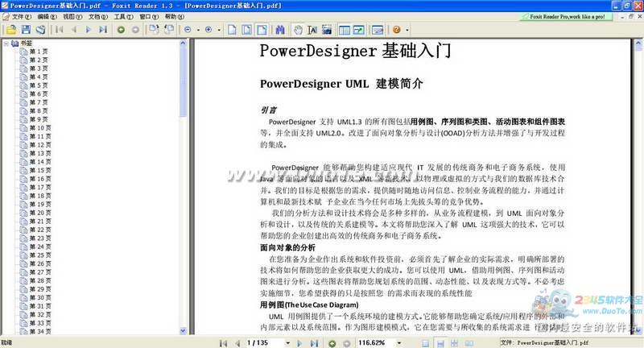The image size is (644, 348).
Task: Click the gray next view button in toolbar
Action: (135, 30)
